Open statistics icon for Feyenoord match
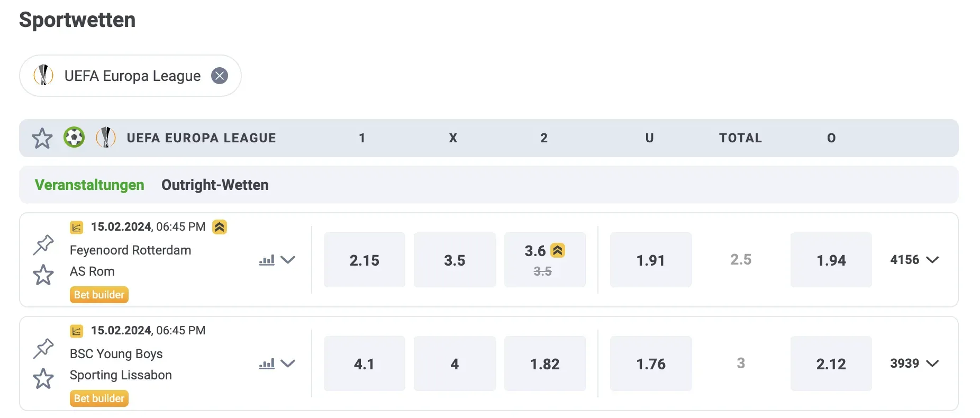The height and width of the screenshot is (418, 980). 267,260
